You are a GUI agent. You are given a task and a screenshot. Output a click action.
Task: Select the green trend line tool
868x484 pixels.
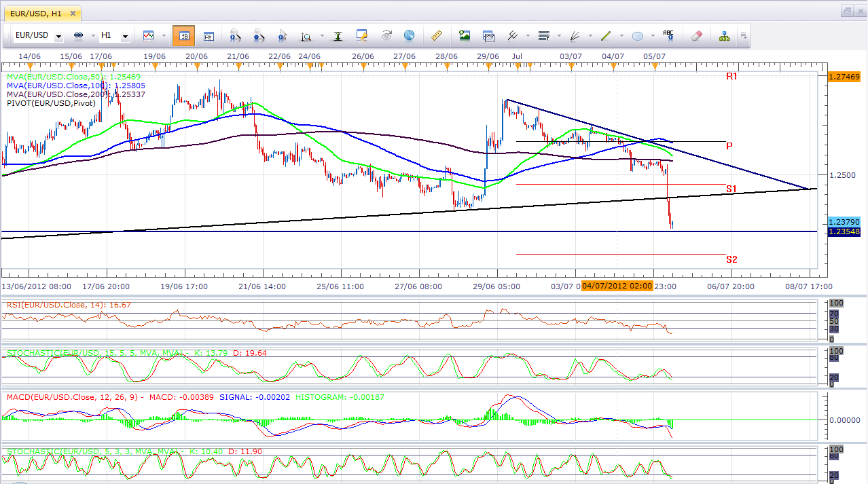(606, 35)
